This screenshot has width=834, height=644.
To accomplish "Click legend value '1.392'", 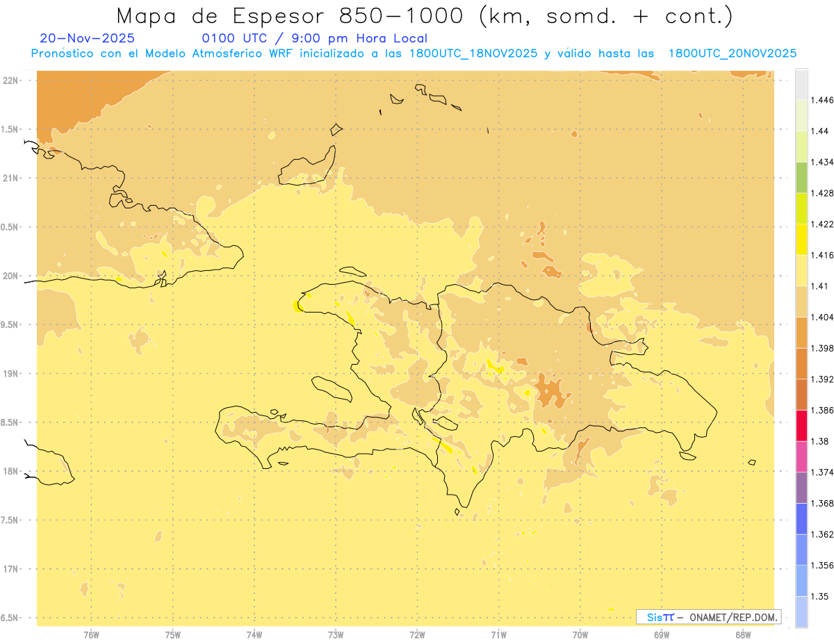I will [821, 379].
